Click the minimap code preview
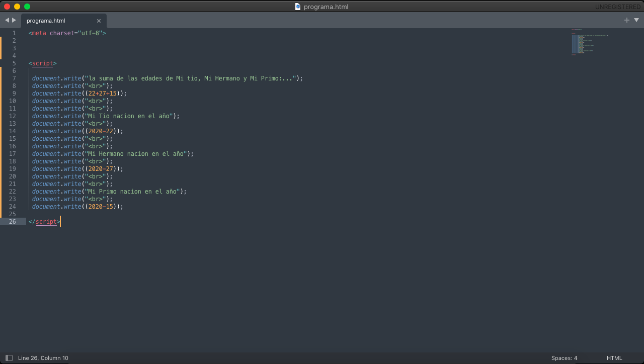This screenshot has width=644, height=364. (x=590, y=42)
